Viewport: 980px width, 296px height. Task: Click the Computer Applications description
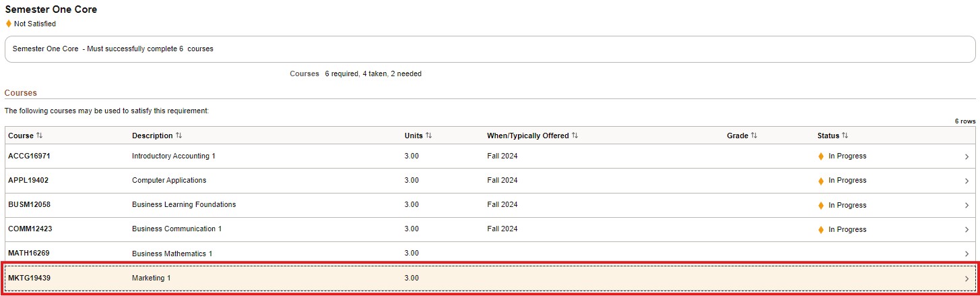click(169, 181)
